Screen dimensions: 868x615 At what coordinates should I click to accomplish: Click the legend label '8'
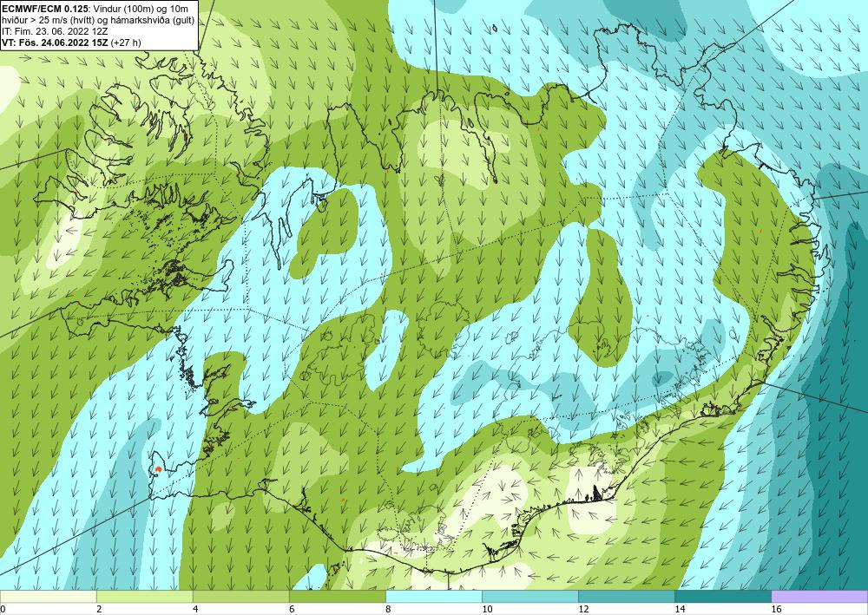pyautogui.click(x=388, y=610)
